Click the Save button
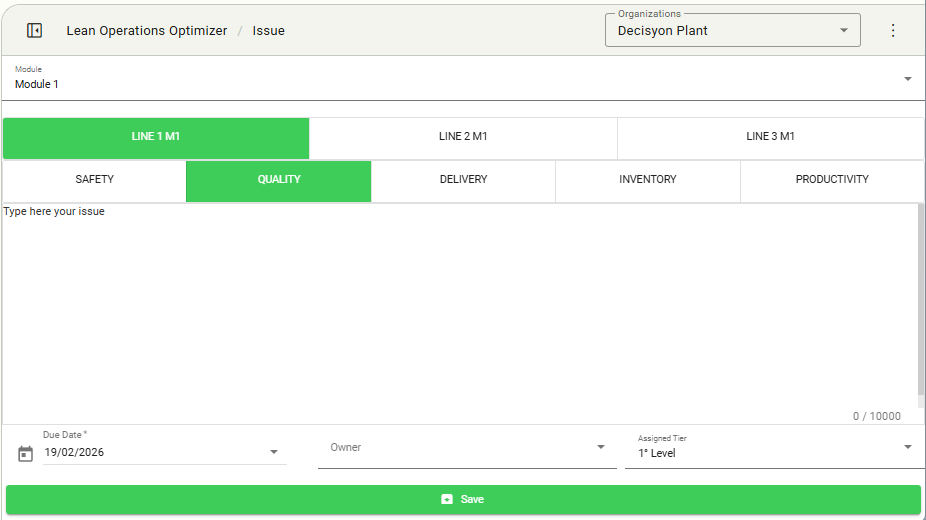Image resolution: width=926 pixels, height=520 pixels. pos(463,499)
